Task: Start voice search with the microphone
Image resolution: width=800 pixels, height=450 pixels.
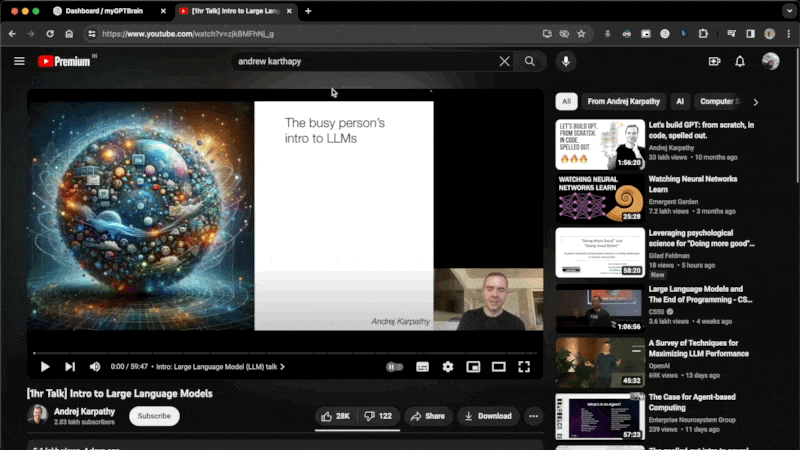Action: (566, 61)
